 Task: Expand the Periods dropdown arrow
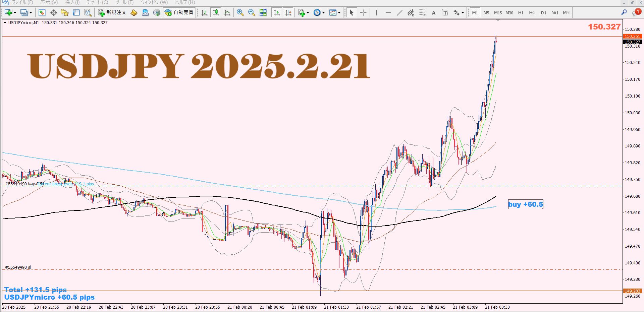coord(323,13)
